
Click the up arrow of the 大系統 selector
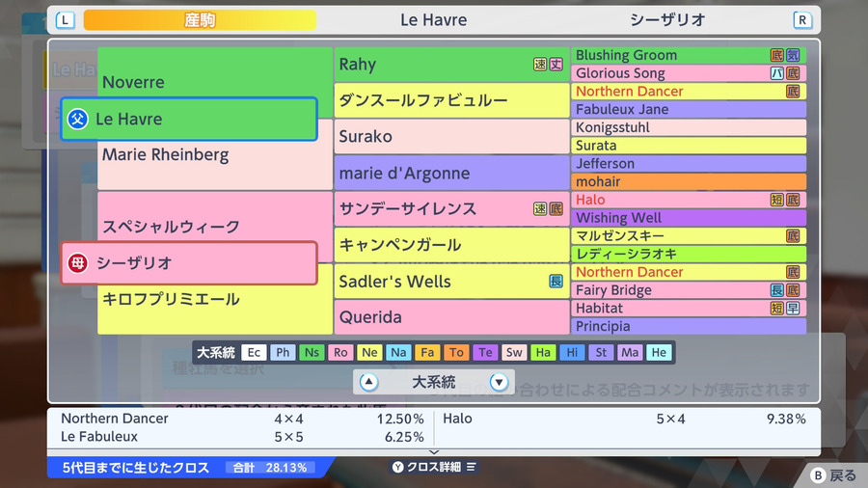[x=368, y=382]
